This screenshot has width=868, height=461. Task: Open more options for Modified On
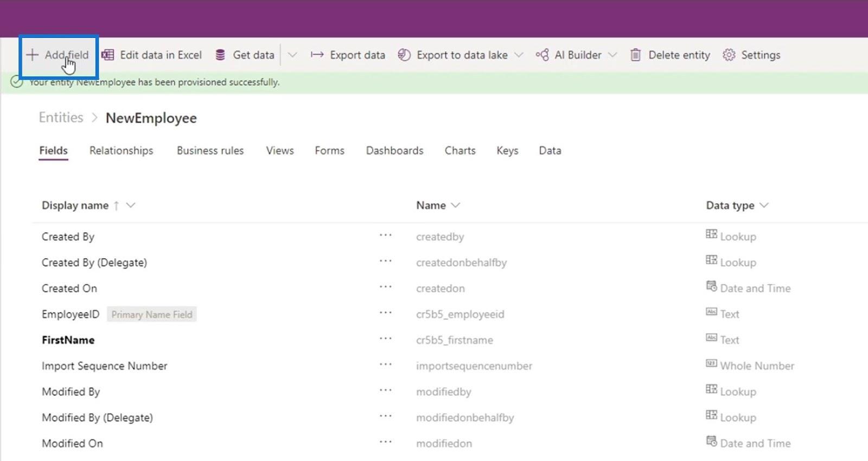tap(385, 442)
